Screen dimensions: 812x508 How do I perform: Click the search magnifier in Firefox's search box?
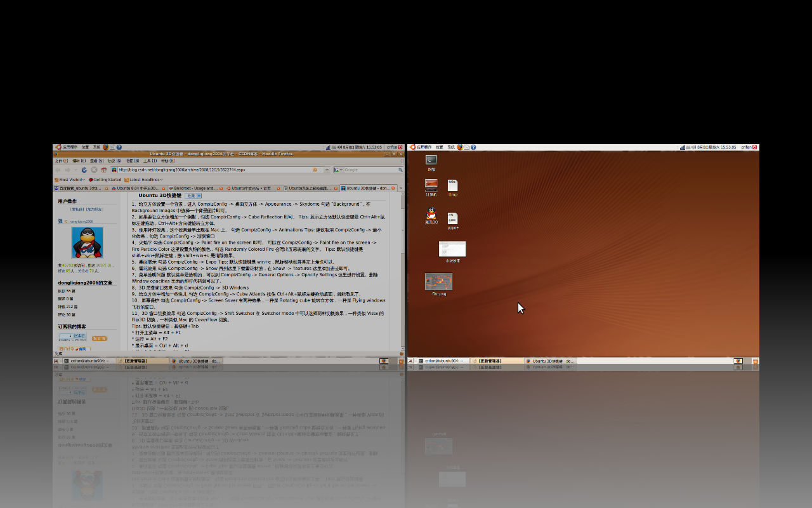(399, 170)
